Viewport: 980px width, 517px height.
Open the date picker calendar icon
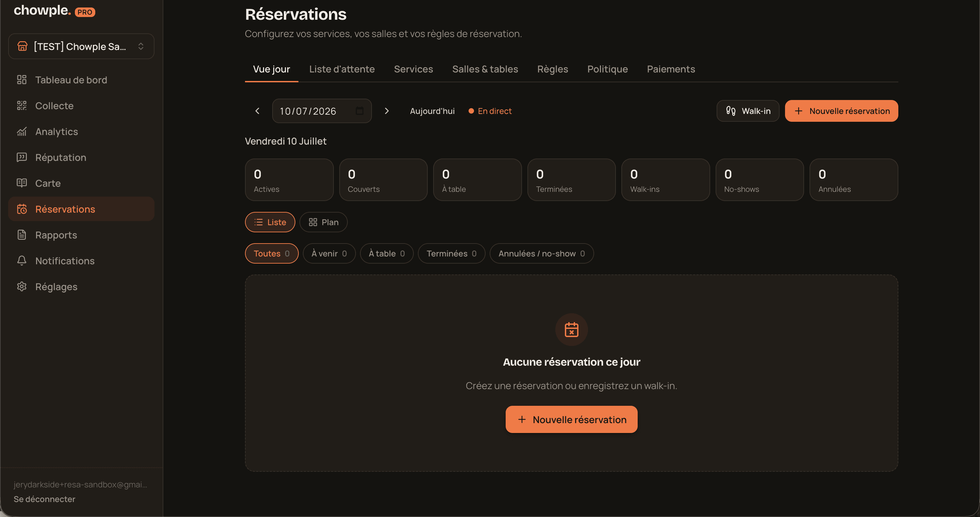click(x=360, y=111)
